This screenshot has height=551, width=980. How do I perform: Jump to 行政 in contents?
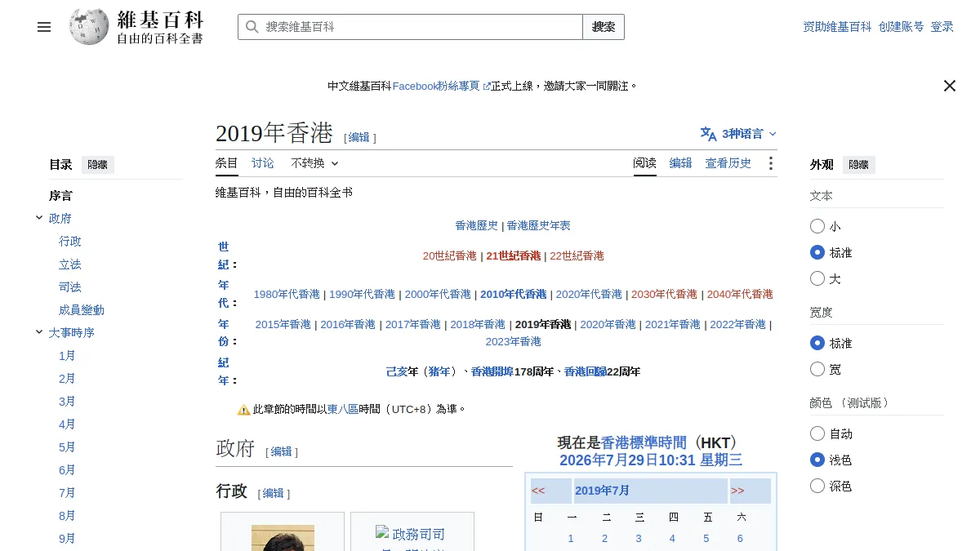pyautogui.click(x=70, y=242)
